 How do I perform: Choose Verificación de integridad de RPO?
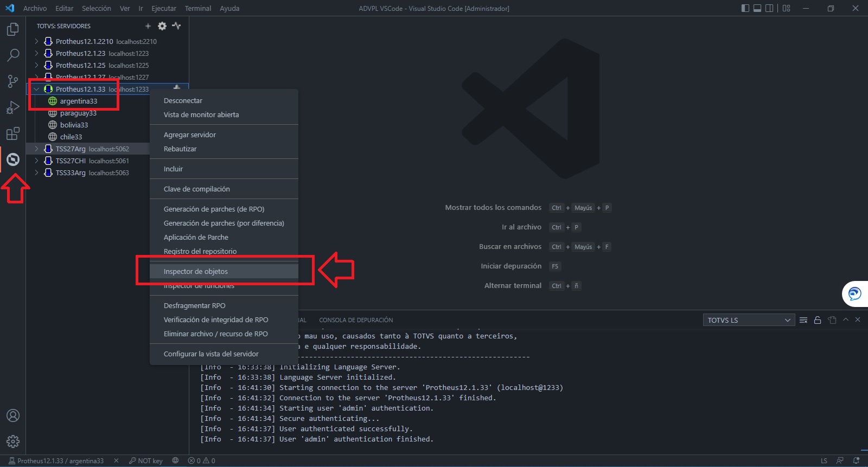[224, 319]
